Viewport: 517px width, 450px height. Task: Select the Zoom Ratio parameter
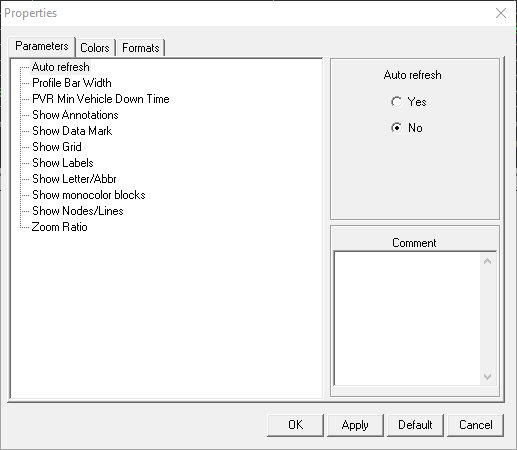click(59, 227)
